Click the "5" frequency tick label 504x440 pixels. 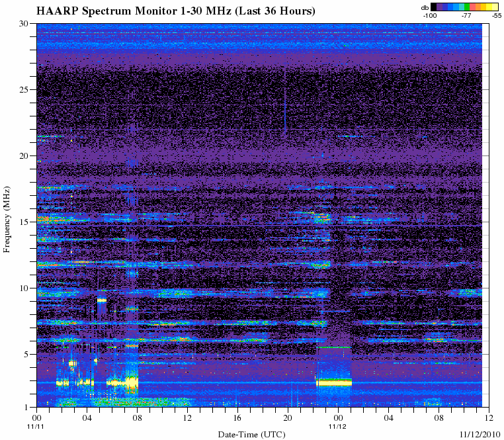point(27,354)
